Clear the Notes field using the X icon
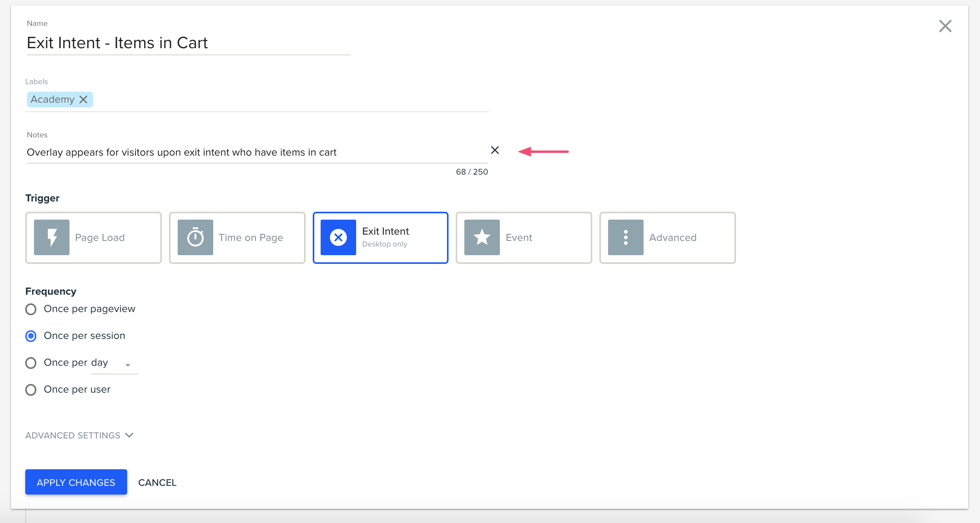The height and width of the screenshot is (523, 980). point(495,150)
